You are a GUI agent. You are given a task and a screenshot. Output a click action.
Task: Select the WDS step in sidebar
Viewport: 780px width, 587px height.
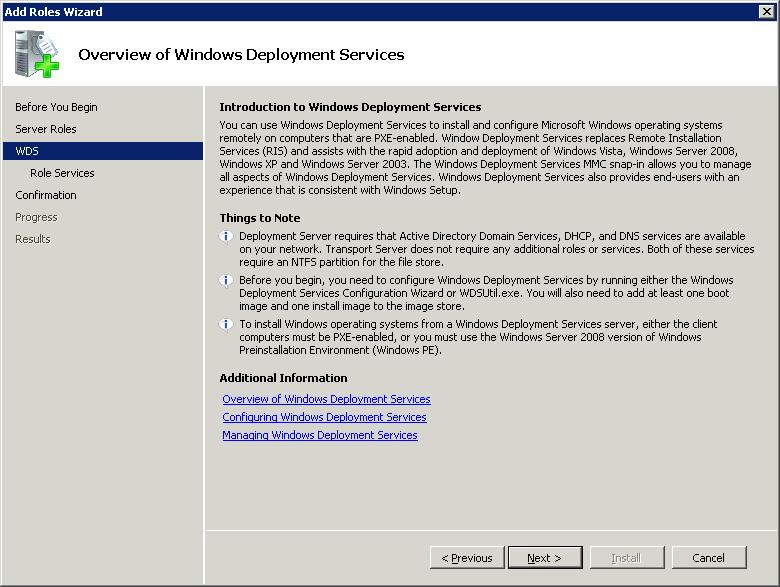pos(103,151)
